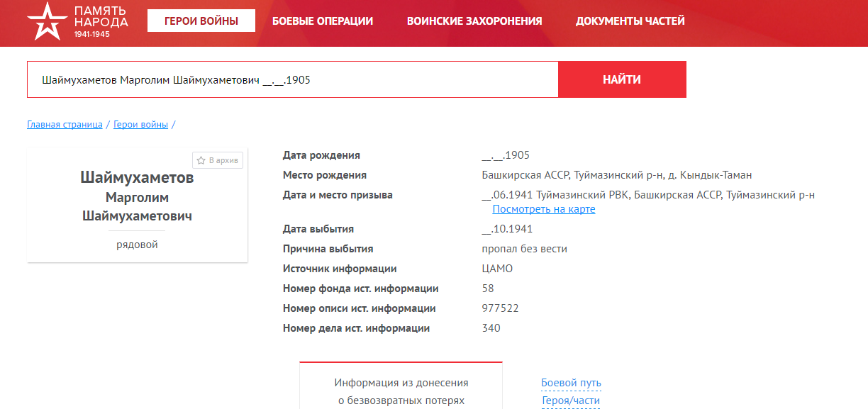Follow the Главная страница breadcrumb link
The width and height of the screenshot is (868, 409).
pyautogui.click(x=65, y=125)
